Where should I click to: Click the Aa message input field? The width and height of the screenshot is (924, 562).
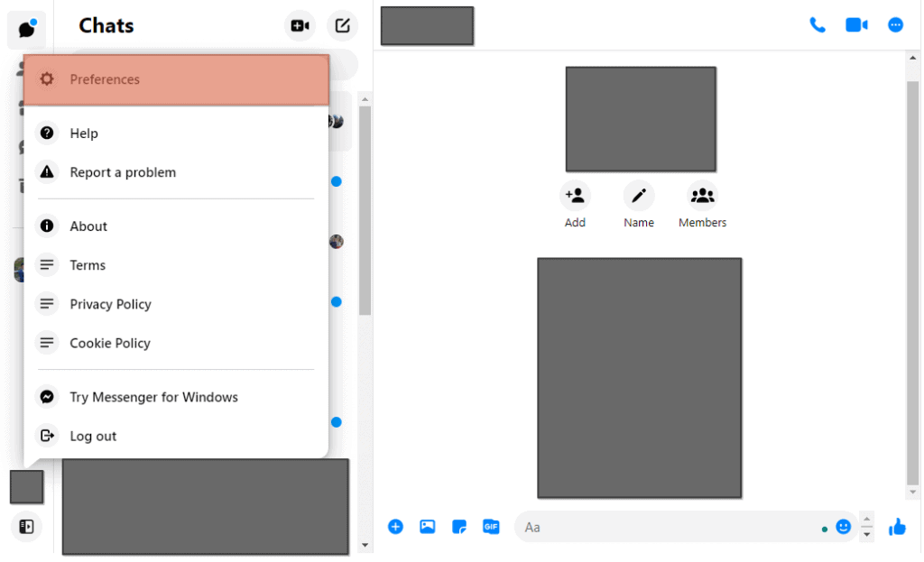(x=632, y=527)
